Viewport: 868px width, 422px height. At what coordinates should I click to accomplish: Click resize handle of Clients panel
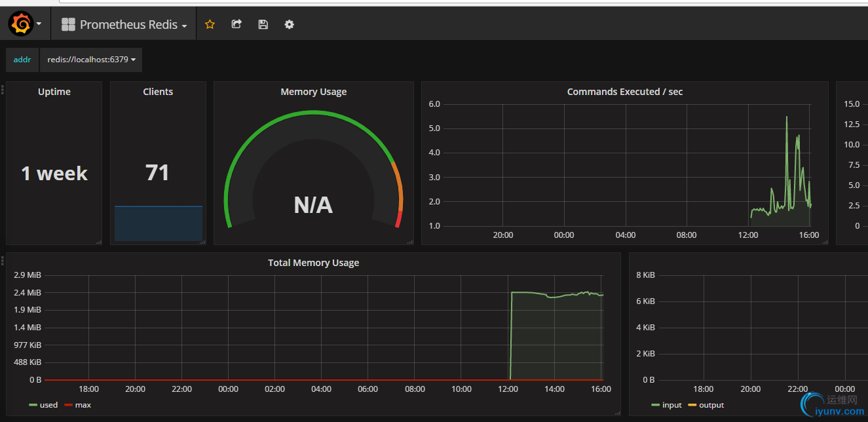click(x=202, y=242)
